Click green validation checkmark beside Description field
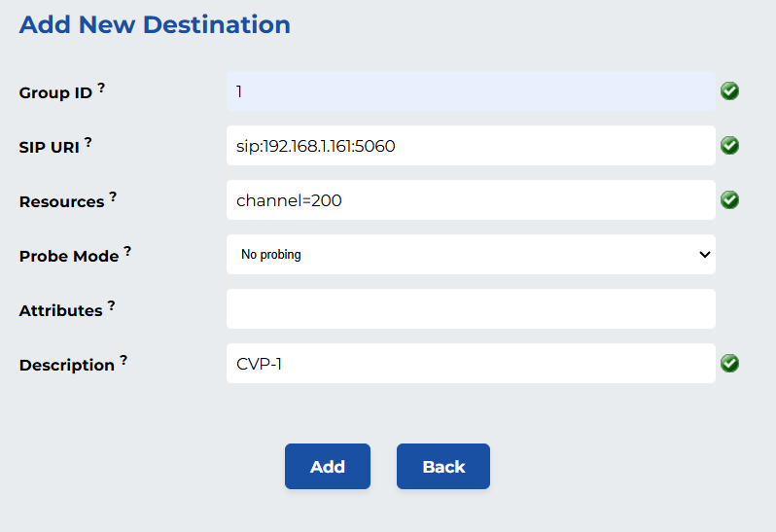 (x=729, y=364)
